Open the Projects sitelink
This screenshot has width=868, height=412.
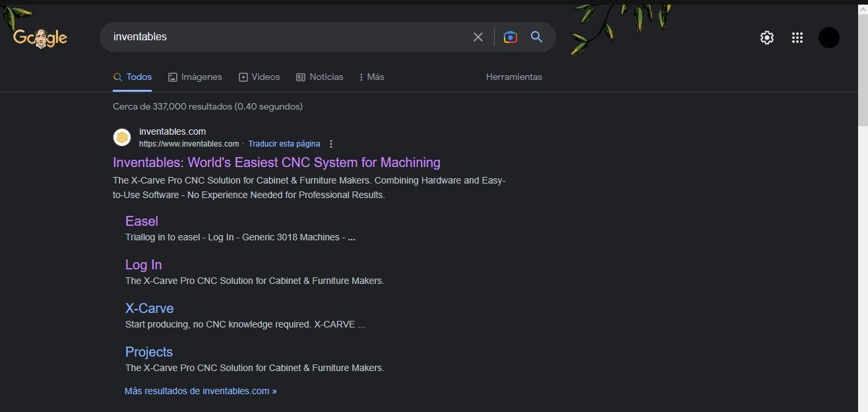149,352
